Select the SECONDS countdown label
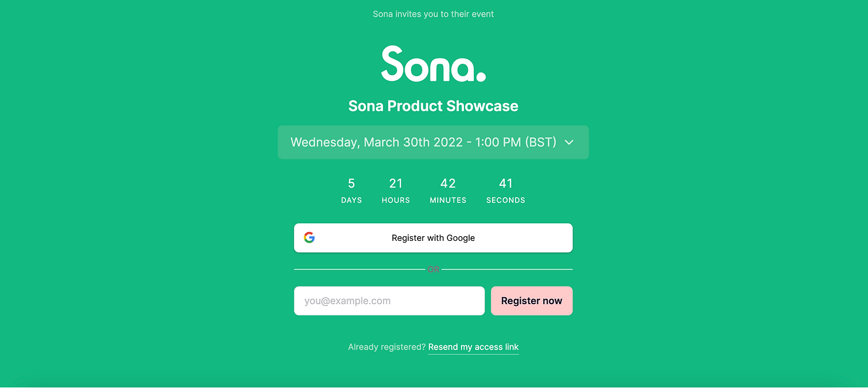The height and width of the screenshot is (388, 868). (x=506, y=200)
